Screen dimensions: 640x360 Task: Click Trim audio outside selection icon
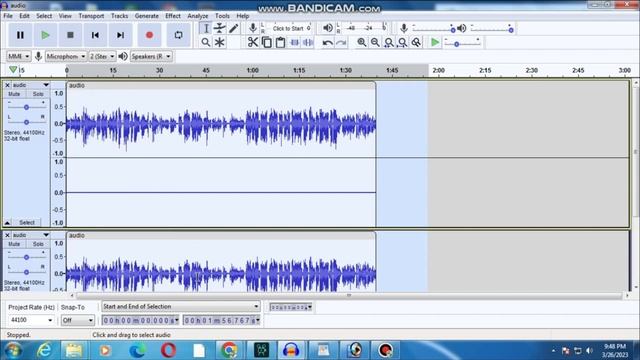coord(294,42)
